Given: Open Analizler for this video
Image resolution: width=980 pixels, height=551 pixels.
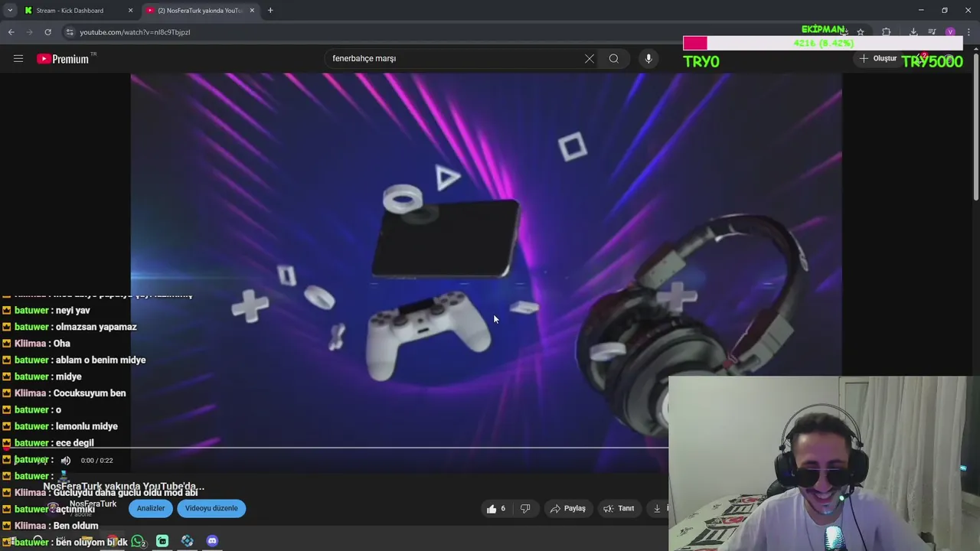Looking at the screenshot, I should tap(151, 508).
